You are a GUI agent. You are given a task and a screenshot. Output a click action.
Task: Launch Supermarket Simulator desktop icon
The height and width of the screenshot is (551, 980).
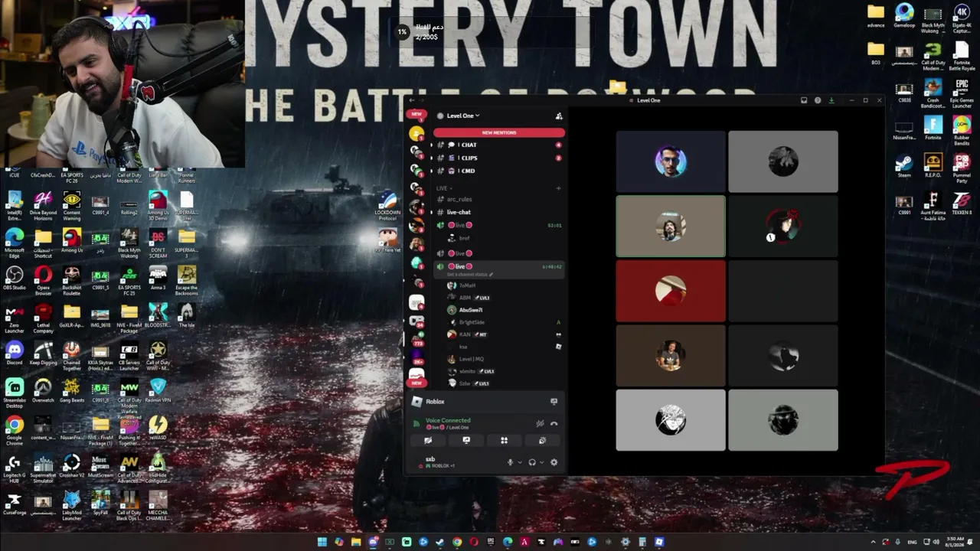click(x=43, y=468)
